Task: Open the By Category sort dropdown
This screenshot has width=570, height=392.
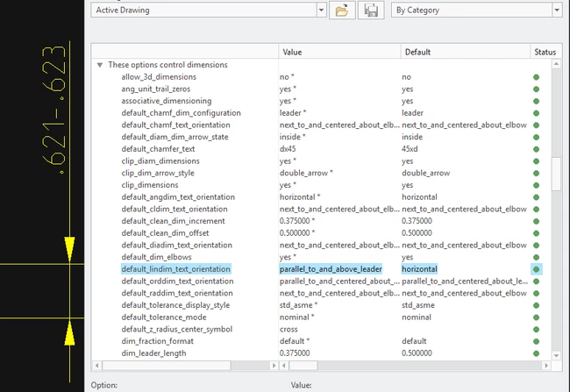Action: click(x=557, y=11)
